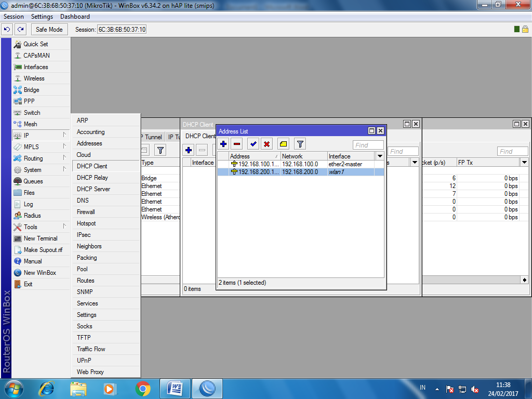Select 192.168.100.1 address row
This screenshot has height=399, width=532.
point(301,164)
